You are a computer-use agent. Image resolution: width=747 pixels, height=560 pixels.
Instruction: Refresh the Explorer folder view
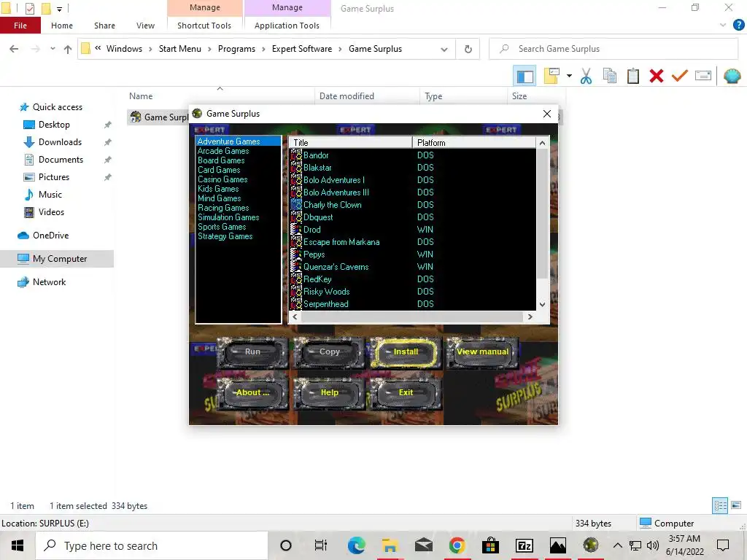click(x=468, y=49)
